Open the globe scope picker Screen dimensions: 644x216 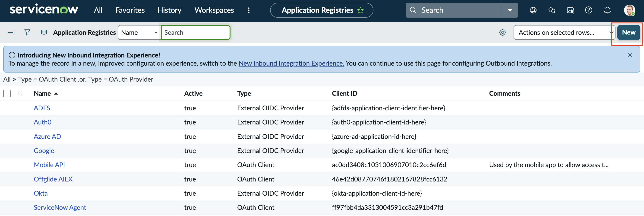point(533,10)
